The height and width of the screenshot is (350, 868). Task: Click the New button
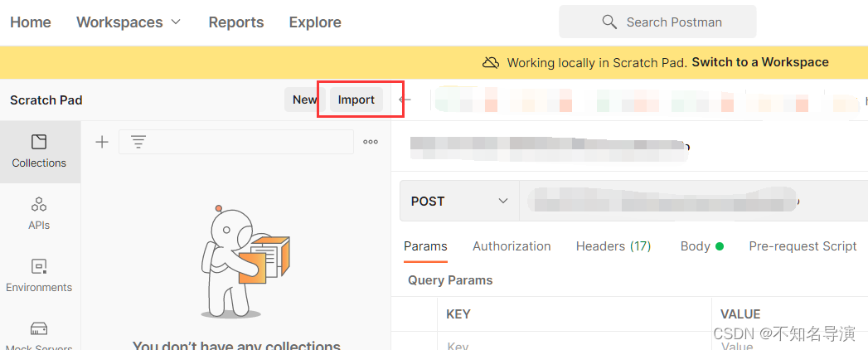[x=305, y=100]
